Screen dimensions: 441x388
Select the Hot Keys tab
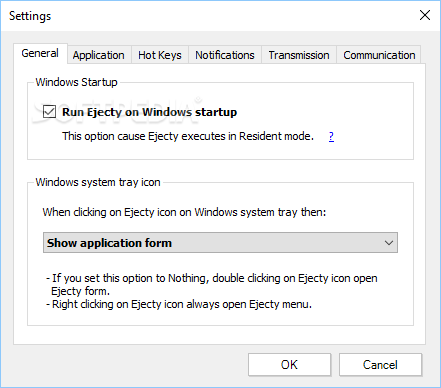(160, 55)
